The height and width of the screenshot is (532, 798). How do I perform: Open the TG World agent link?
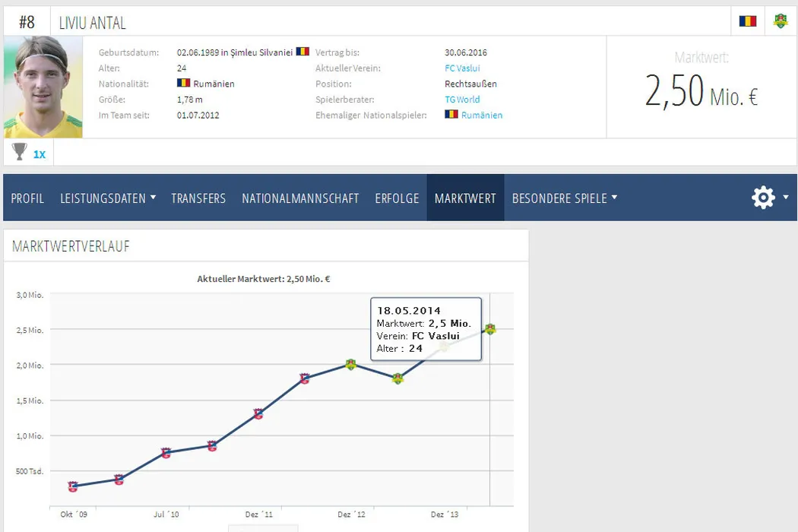pyautogui.click(x=462, y=100)
